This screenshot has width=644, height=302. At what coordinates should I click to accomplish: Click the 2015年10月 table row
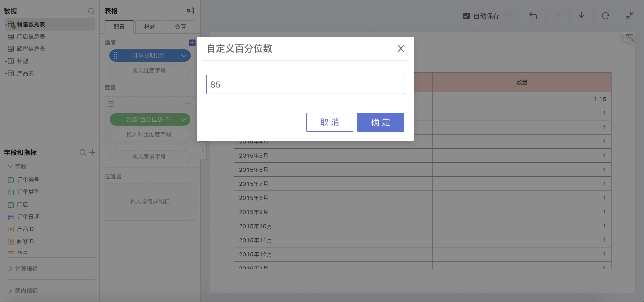coord(423,226)
